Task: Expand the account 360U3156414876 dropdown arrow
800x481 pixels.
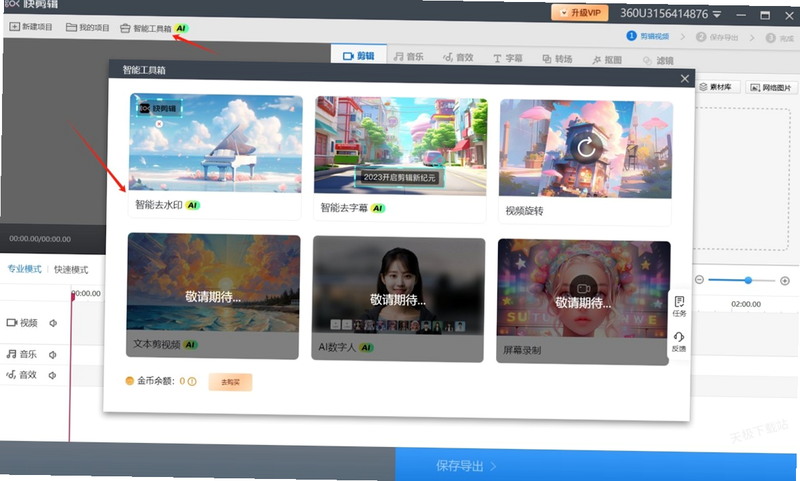Action: [717, 14]
